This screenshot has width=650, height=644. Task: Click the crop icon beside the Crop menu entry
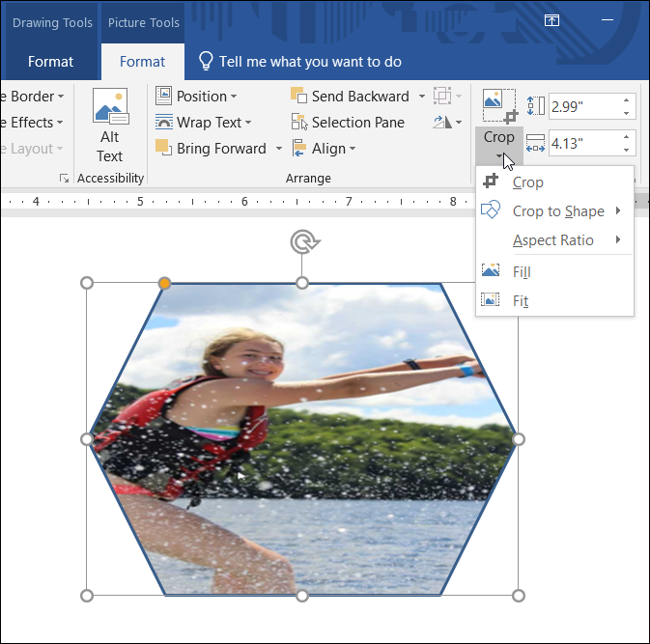[491, 181]
